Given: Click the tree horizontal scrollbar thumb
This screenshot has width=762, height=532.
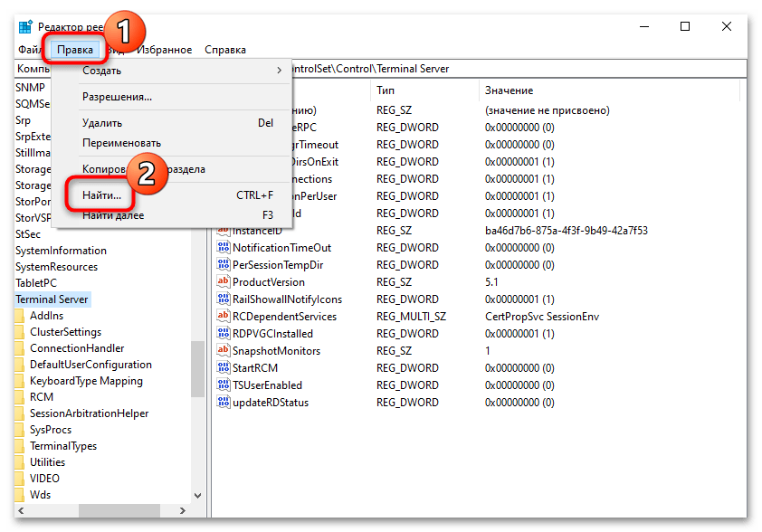Looking at the screenshot, I should point(119,510).
